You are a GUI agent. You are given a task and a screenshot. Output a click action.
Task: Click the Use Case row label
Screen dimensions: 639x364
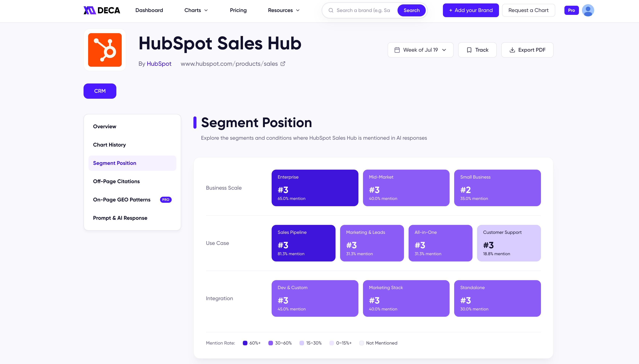tap(217, 243)
